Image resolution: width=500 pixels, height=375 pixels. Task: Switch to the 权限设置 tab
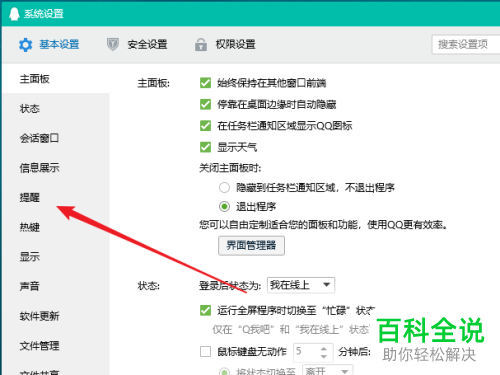click(x=235, y=44)
